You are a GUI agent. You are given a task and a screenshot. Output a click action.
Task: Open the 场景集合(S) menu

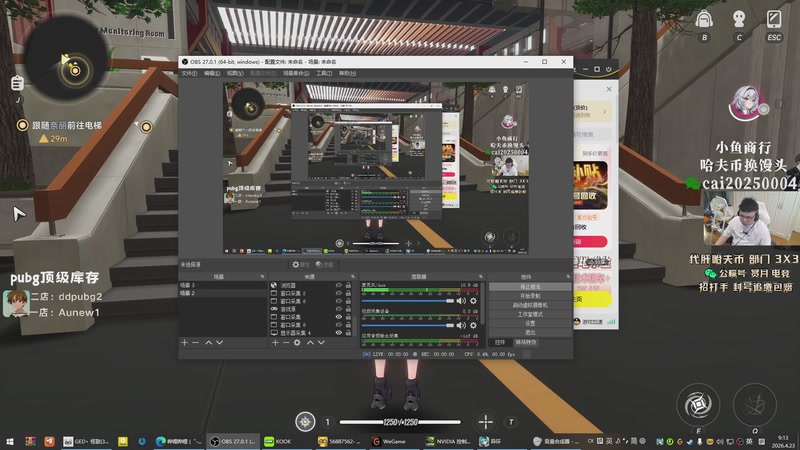[296, 73]
